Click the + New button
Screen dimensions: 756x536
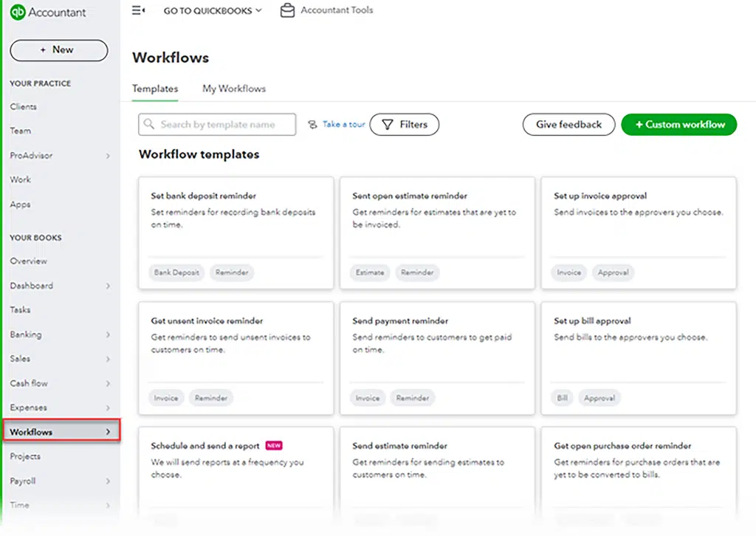tap(58, 50)
